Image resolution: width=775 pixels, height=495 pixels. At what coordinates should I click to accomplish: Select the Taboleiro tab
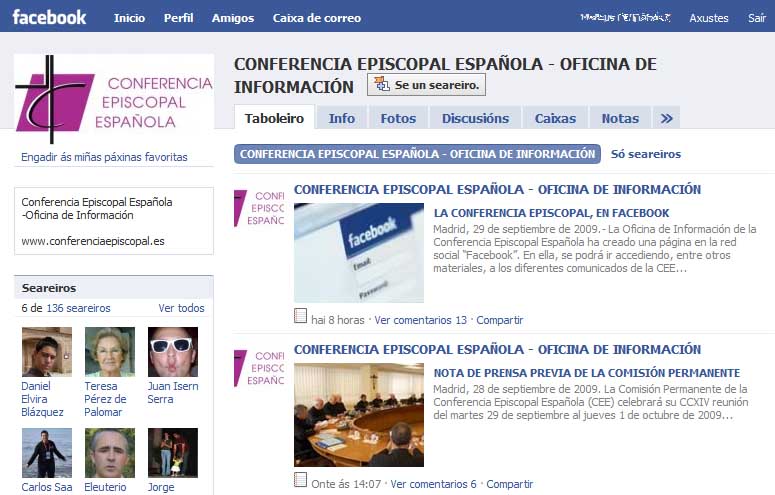(274, 118)
